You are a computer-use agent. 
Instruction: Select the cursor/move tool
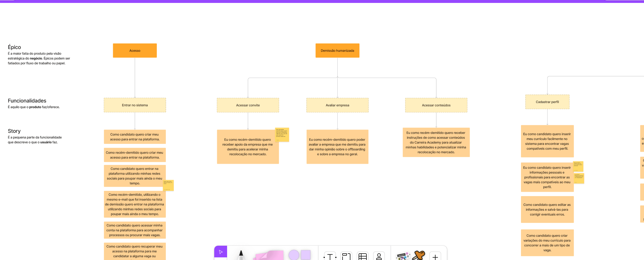tap(221, 252)
